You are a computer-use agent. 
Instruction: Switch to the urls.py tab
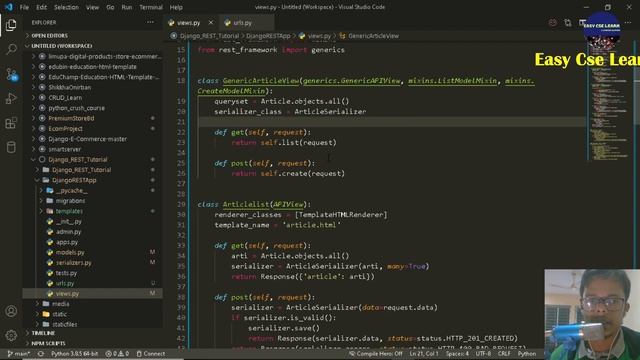[x=242, y=23]
